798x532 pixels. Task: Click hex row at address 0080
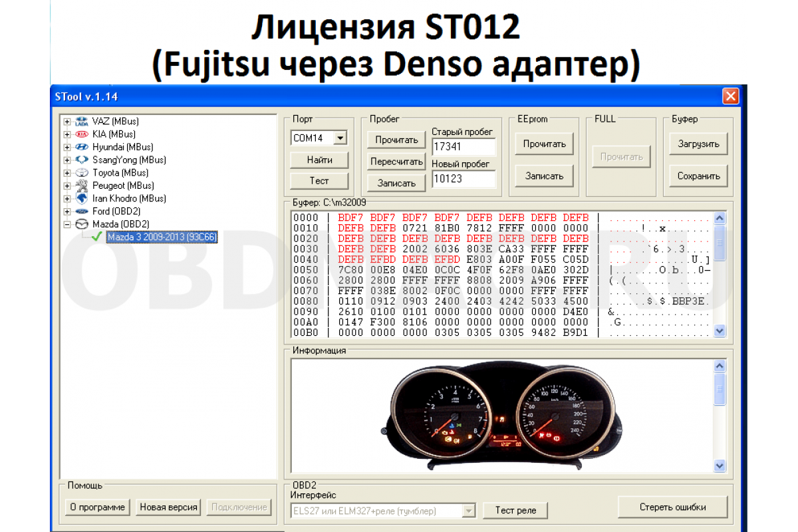[501, 301]
